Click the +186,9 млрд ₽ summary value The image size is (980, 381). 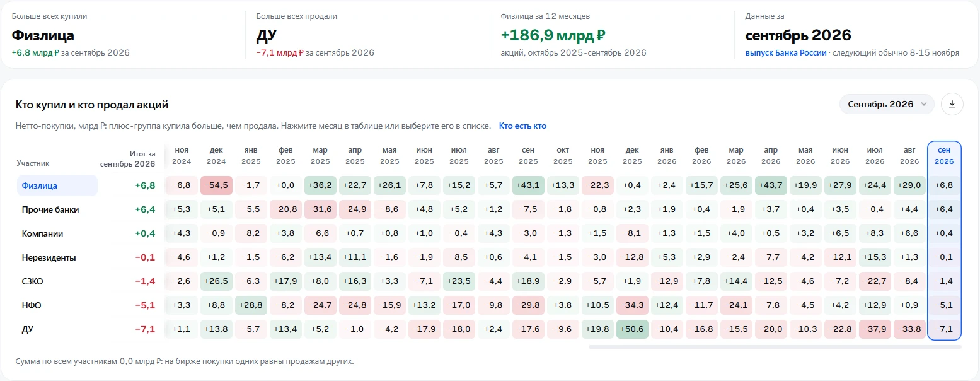[x=553, y=35]
